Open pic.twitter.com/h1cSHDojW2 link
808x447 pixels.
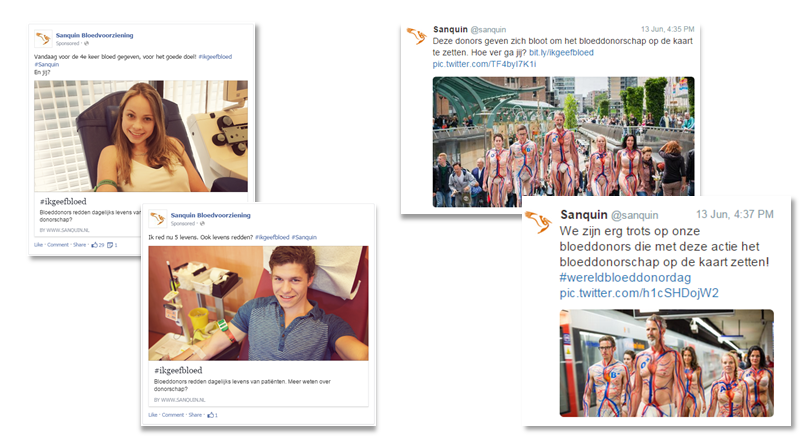click(x=639, y=293)
